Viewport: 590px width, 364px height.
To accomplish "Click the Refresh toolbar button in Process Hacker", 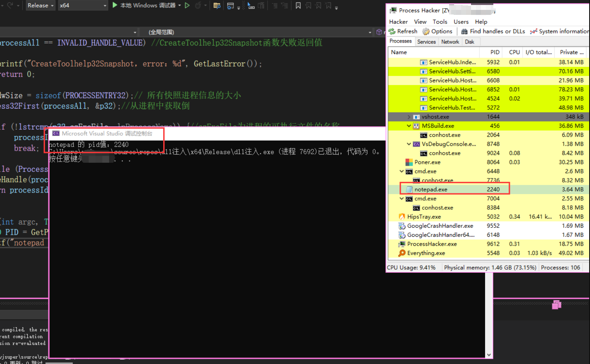I will click(403, 31).
